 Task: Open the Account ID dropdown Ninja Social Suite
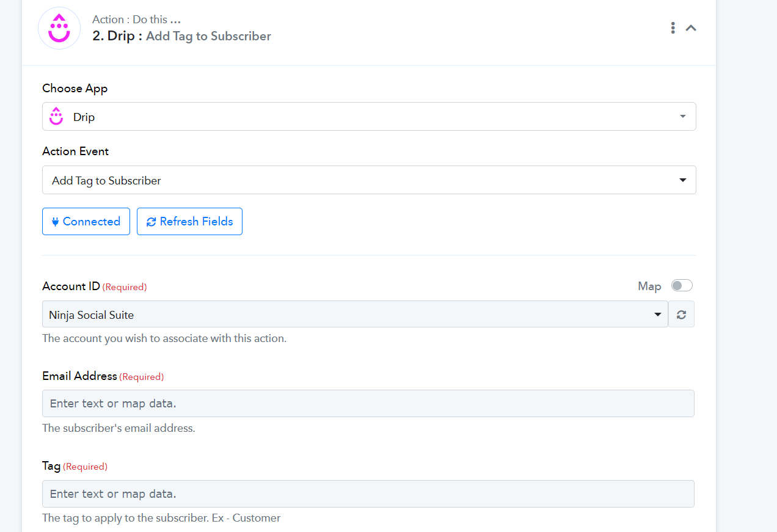pos(355,315)
